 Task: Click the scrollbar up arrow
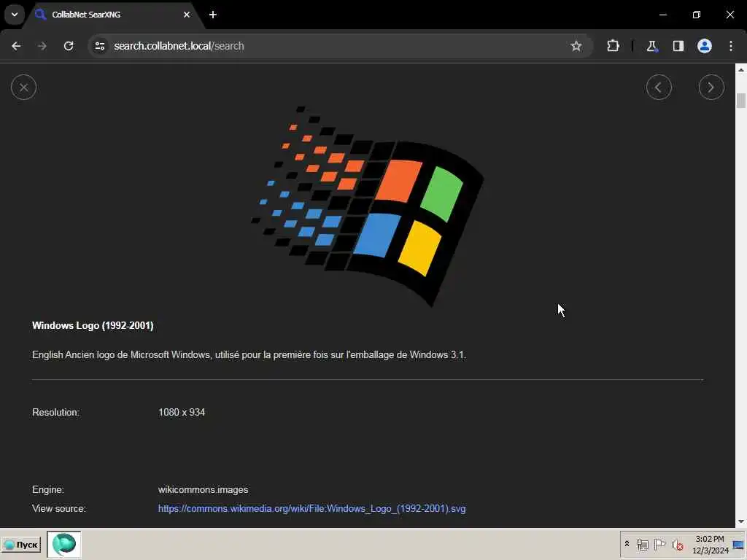[x=741, y=69]
